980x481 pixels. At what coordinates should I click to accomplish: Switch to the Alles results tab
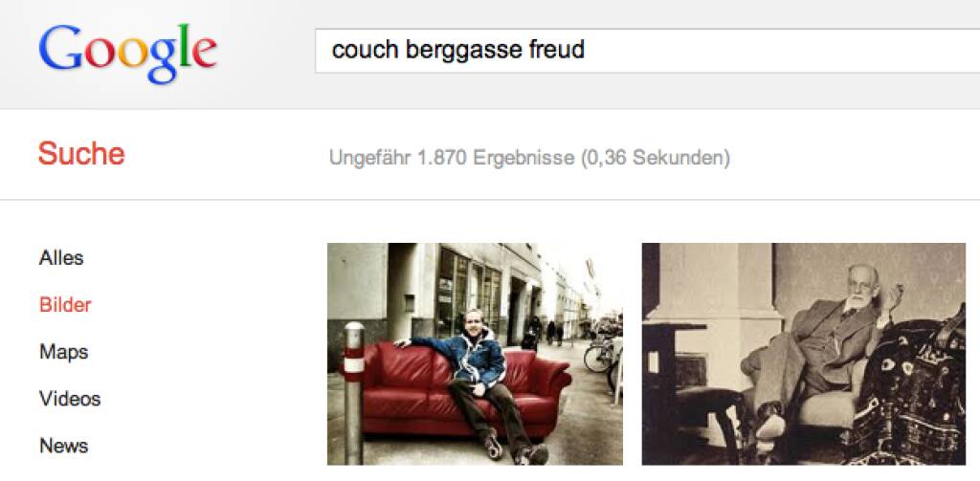61,258
